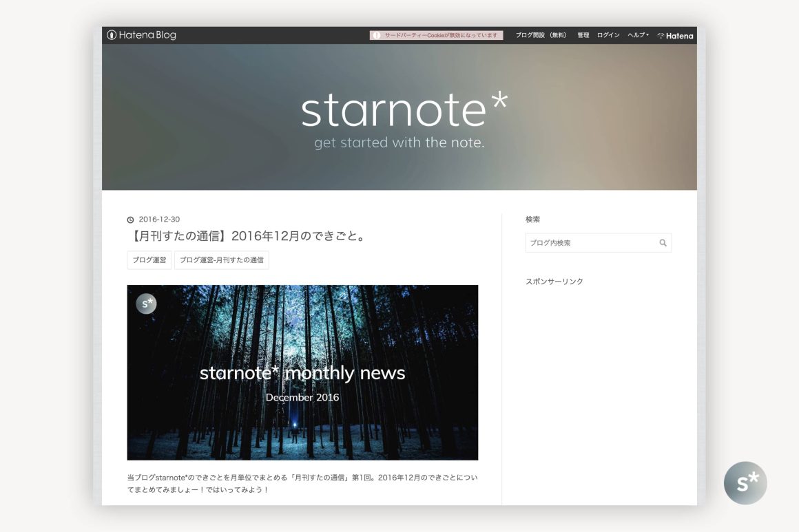Select the ブログ運営 category tag

point(149,260)
